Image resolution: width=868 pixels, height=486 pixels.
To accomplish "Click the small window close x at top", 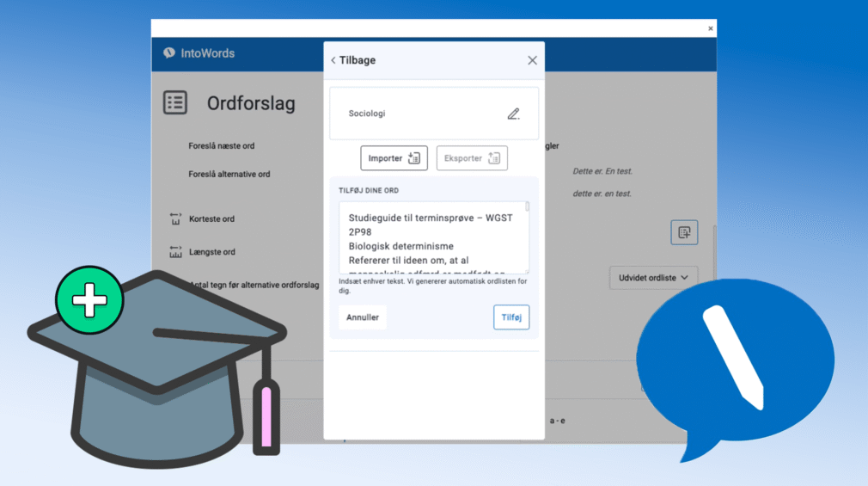I will [x=710, y=28].
